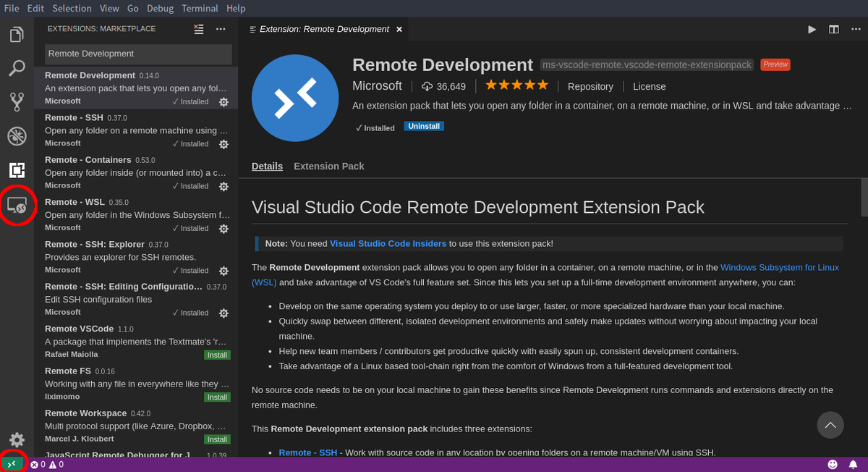
Task: Open the Help menu
Action: 236,8
